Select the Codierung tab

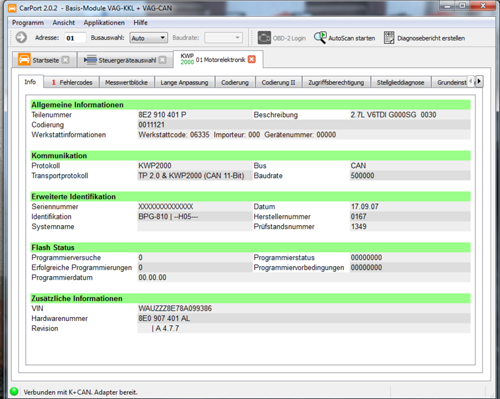coord(235,82)
